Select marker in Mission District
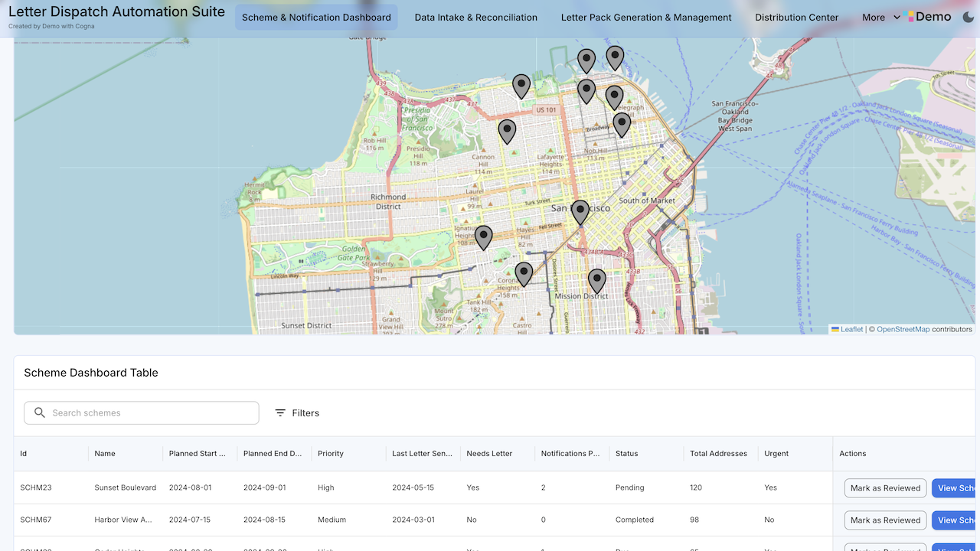Image resolution: width=980 pixels, height=551 pixels. (597, 282)
